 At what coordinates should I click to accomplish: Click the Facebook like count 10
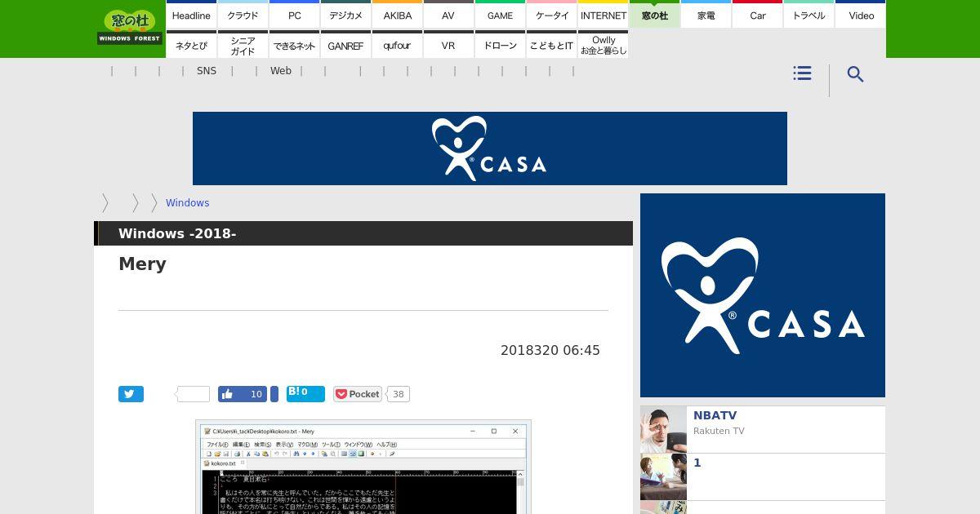coord(256,394)
